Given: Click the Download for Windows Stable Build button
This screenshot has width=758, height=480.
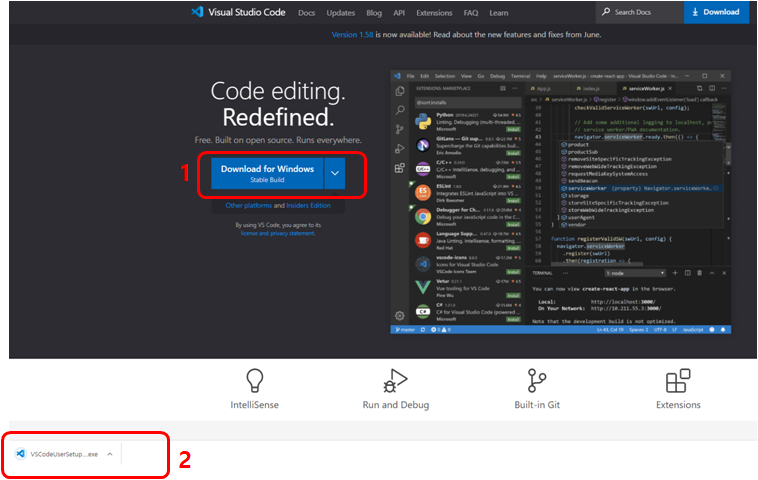Looking at the screenshot, I should 267,173.
